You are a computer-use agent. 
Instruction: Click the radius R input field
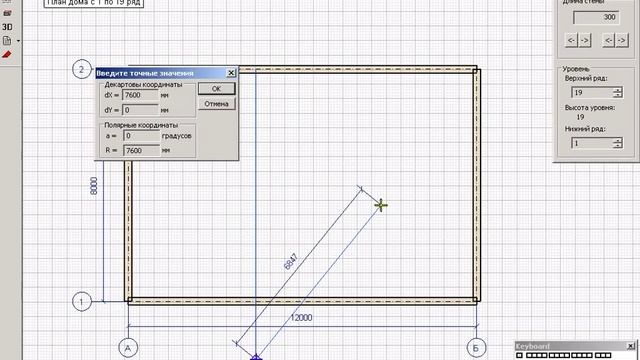142,150
